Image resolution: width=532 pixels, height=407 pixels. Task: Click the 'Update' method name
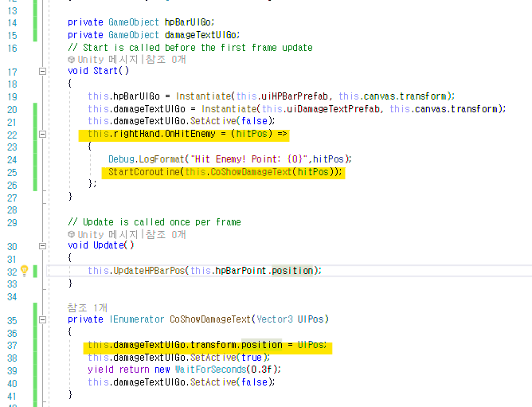108,245
